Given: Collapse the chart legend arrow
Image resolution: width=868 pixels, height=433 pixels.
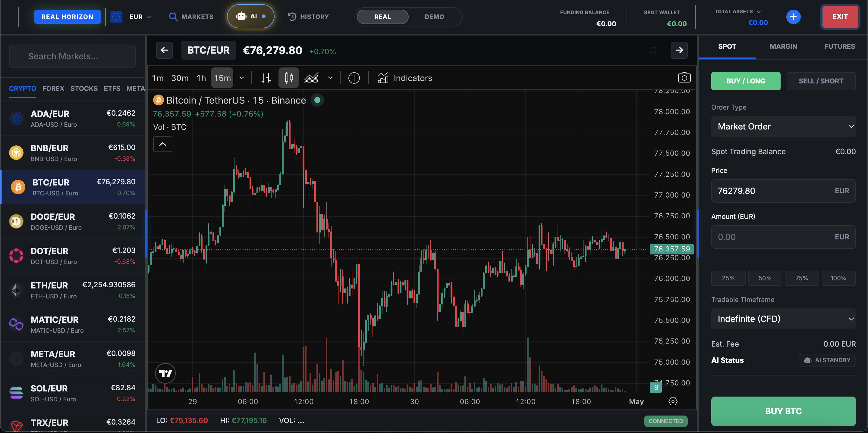Looking at the screenshot, I should [163, 144].
